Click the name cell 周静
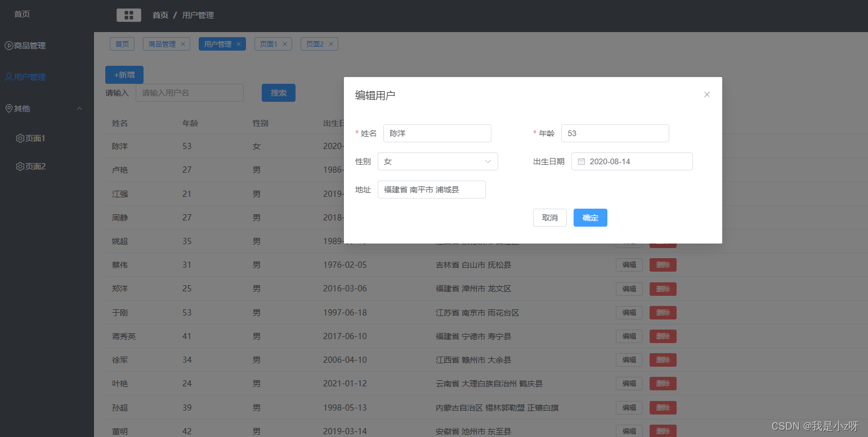 120,217
